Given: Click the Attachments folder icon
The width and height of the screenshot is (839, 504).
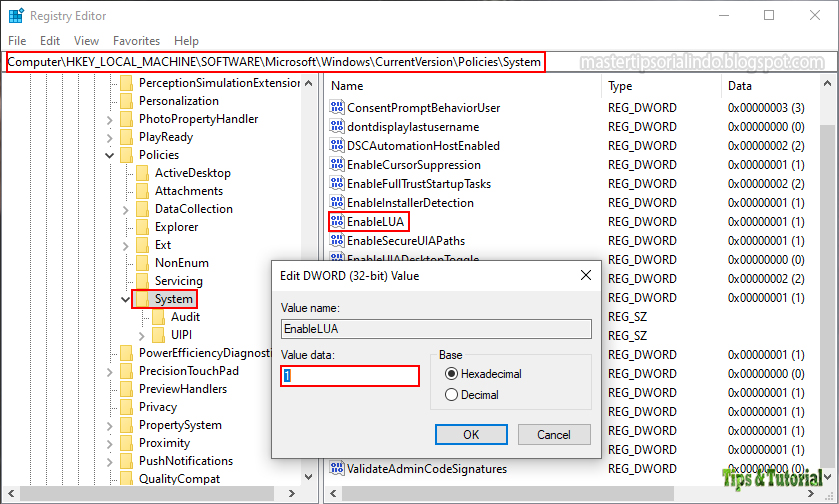Looking at the screenshot, I should click(x=143, y=191).
